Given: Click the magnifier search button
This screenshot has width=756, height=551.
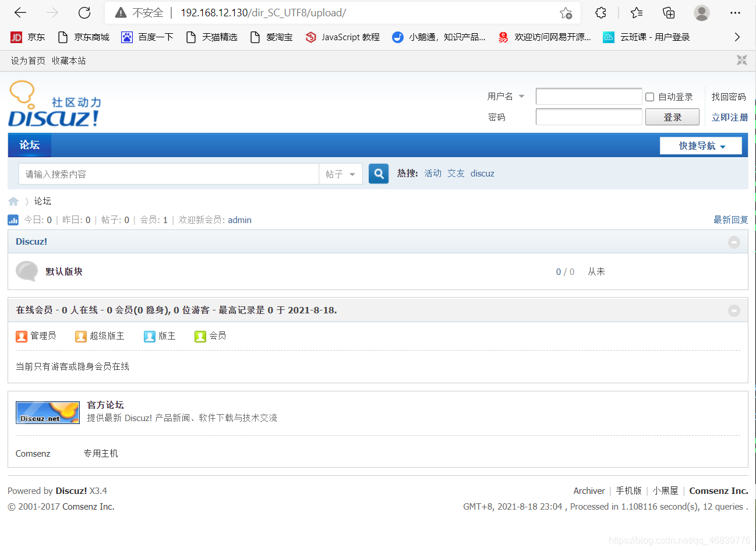Looking at the screenshot, I should pos(379,174).
